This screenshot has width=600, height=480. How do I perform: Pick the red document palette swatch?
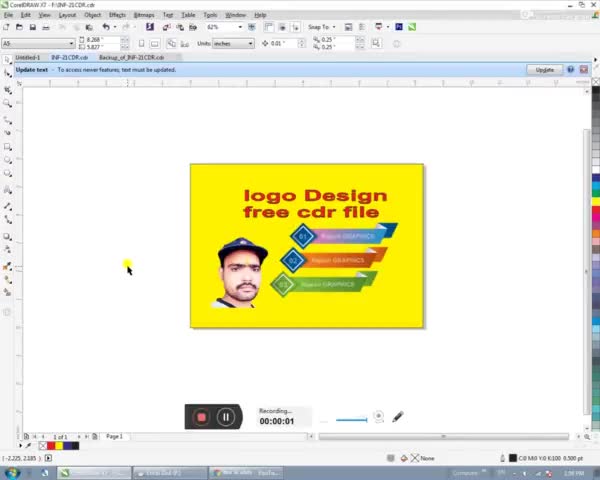pyautogui.click(x=51, y=446)
